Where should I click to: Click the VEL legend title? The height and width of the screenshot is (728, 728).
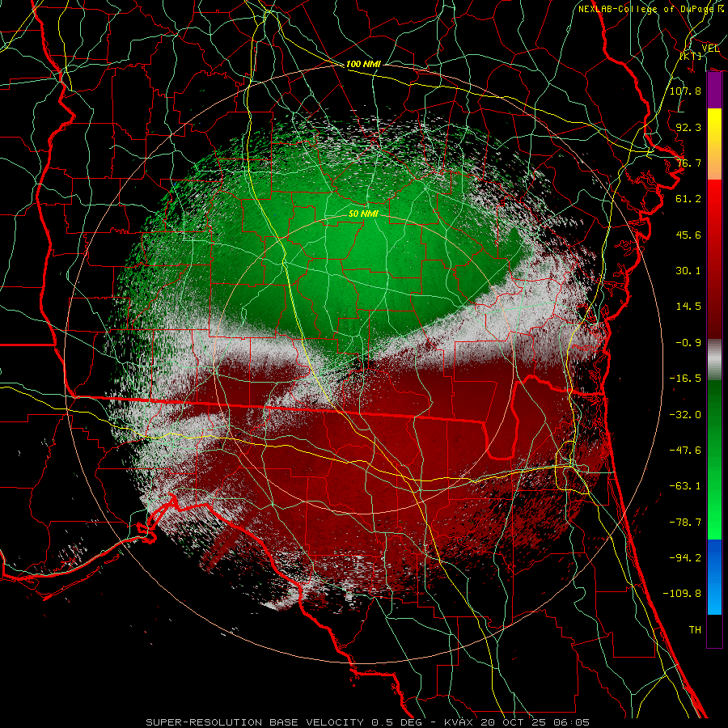tap(710, 49)
